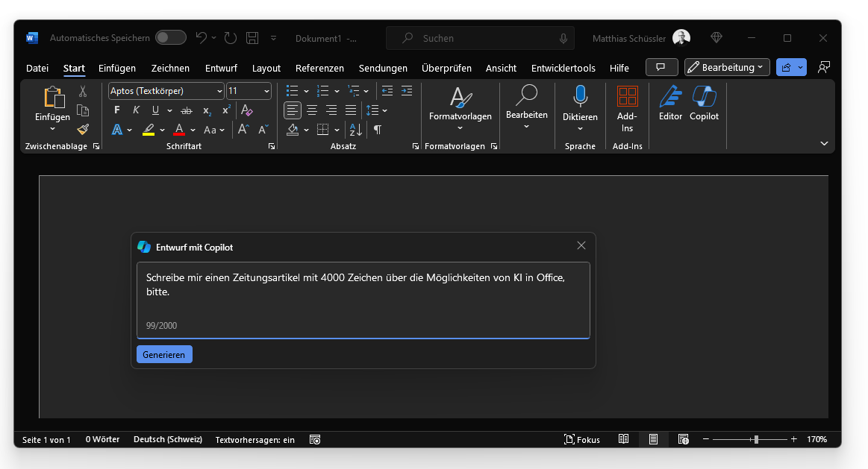Click the format painter brush icon
Viewport: 868px width, 469px height.
83,130
